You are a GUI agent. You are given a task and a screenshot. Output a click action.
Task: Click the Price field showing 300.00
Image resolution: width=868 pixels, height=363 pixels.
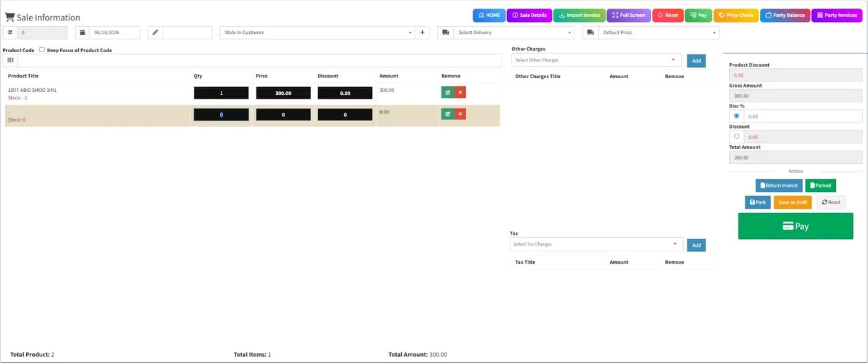pos(283,93)
